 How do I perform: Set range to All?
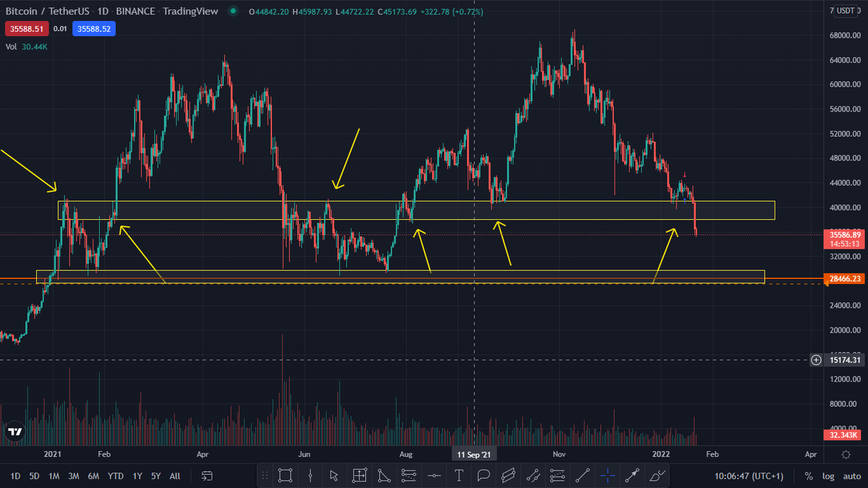tap(174, 476)
